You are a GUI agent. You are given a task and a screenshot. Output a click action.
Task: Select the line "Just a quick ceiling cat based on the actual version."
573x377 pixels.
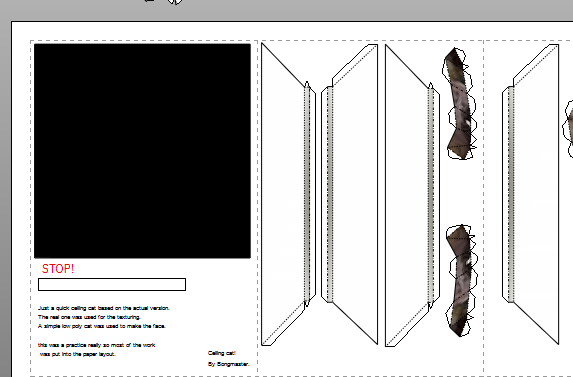pyautogui.click(x=104, y=308)
